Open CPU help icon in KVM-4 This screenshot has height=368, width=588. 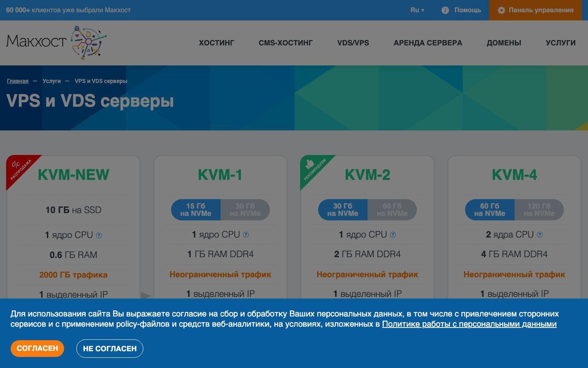540,235
